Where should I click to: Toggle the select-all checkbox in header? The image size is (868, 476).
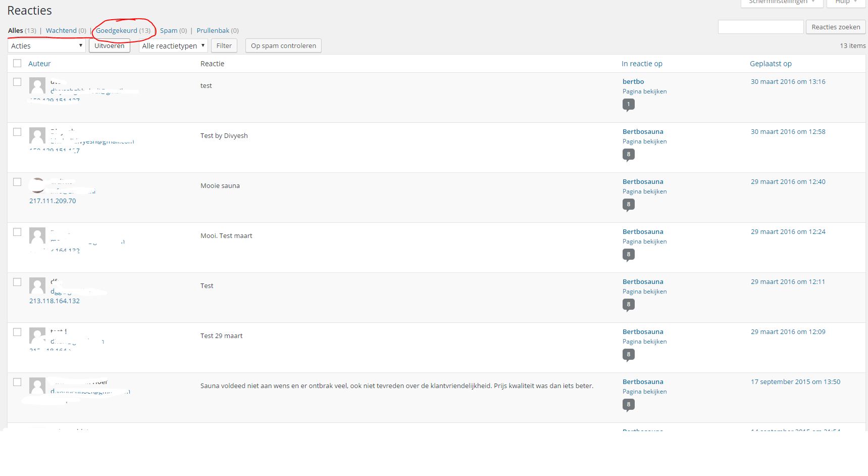(x=17, y=63)
